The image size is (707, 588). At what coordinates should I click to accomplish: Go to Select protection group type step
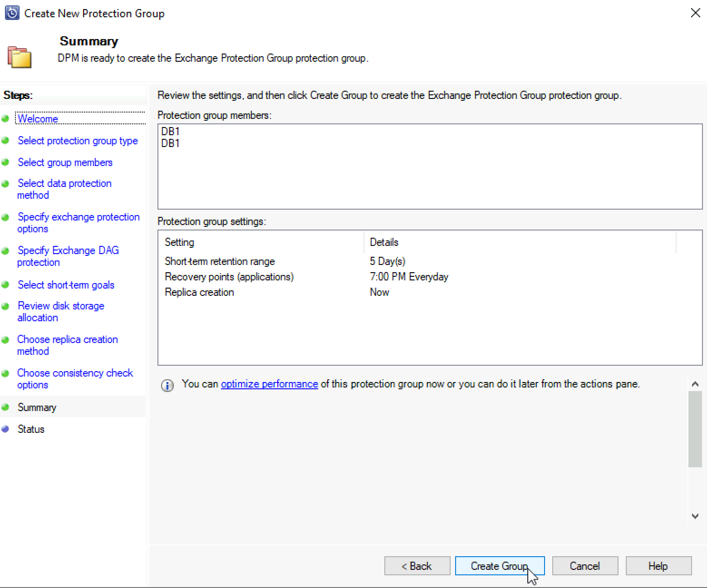[x=78, y=141]
